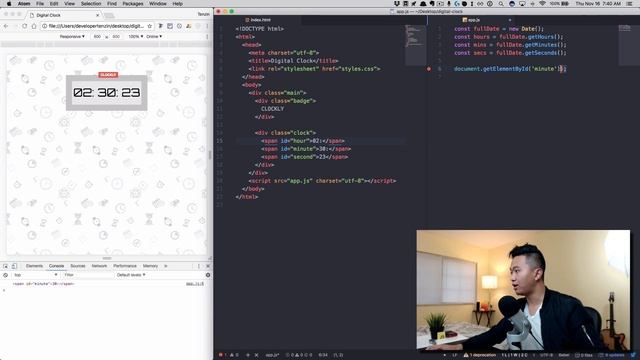Open 100% zoom dropdown in device toolbar

[136, 36]
